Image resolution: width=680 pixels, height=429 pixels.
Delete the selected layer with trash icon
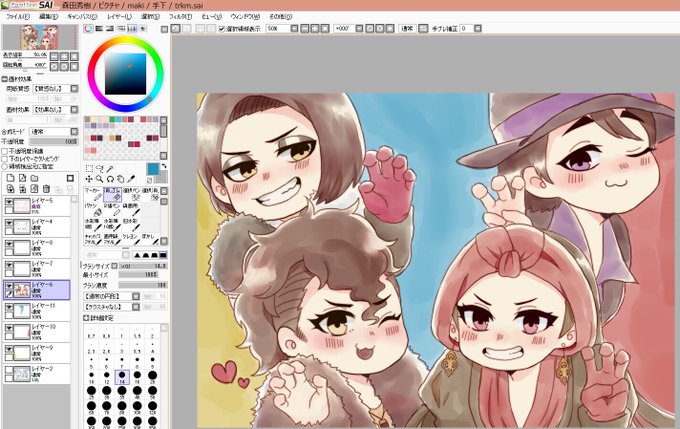point(46,189)
